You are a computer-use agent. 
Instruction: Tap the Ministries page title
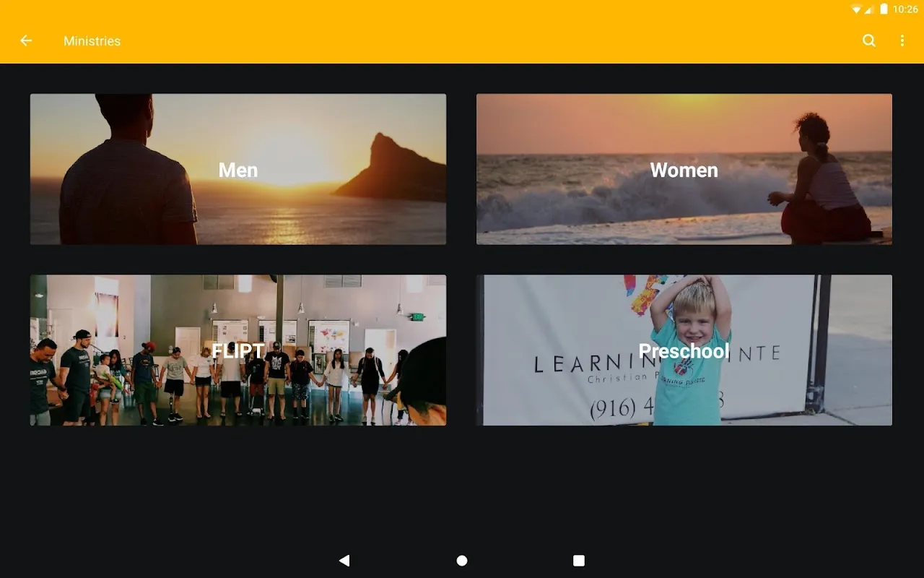click(92, 41)
